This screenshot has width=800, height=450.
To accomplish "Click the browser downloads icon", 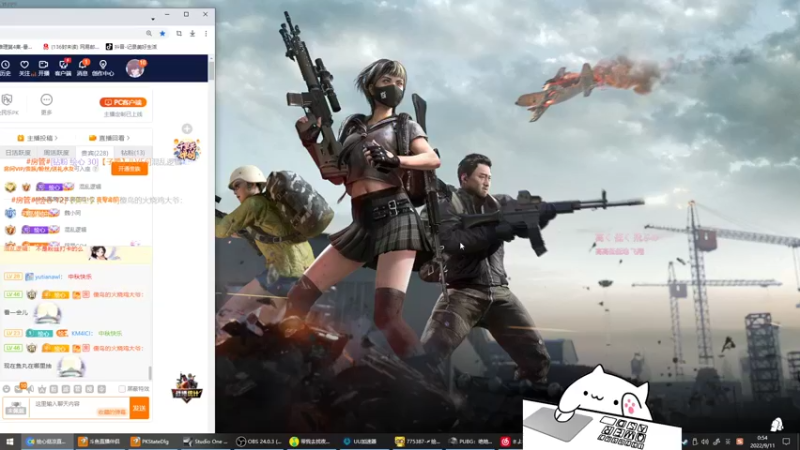I will pyautogui.click(x=192, y=33).
